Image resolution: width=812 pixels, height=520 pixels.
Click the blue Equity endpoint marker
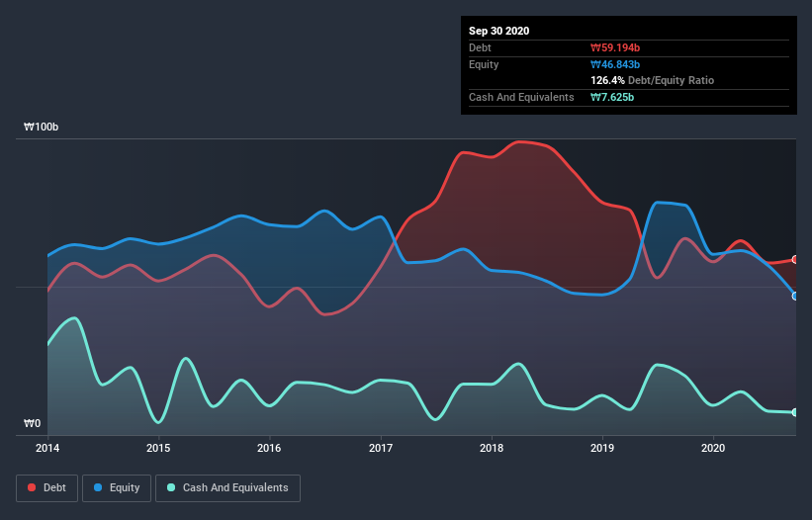point(795,296)
